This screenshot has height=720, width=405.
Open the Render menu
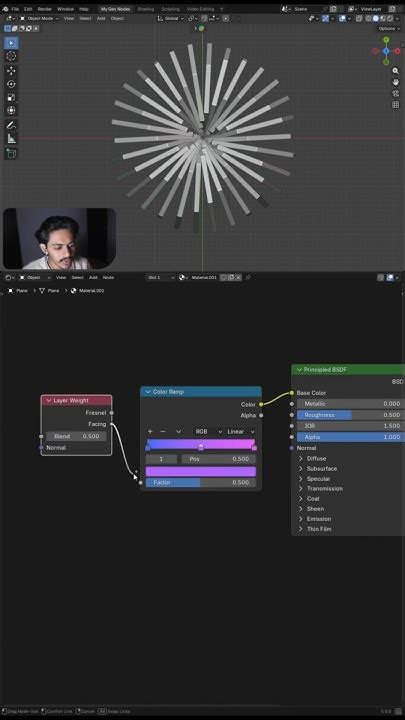[x=45, y=9]
